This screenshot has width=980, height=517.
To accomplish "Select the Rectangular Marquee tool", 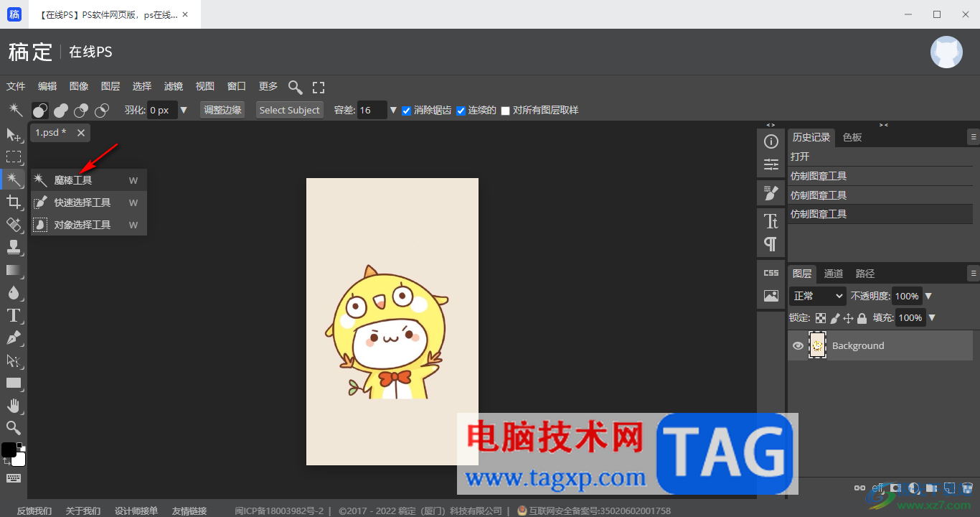I will coord(14,157).
